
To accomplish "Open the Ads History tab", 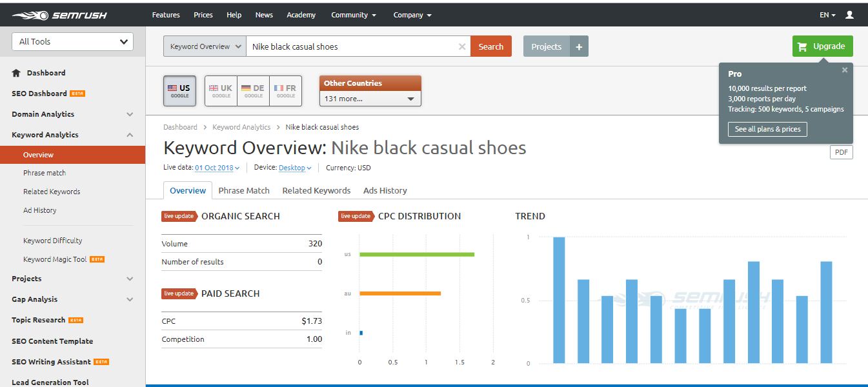I will pyautogui.click(x=385, y=190).
